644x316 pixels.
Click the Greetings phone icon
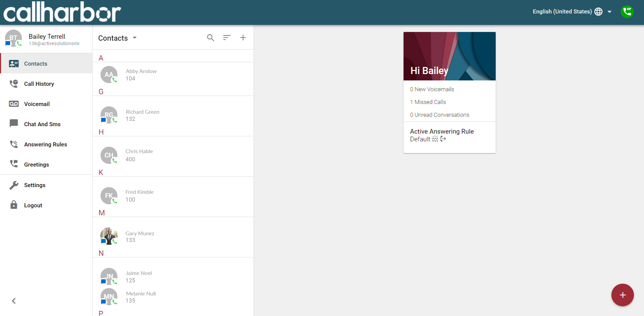coord(14,164)
